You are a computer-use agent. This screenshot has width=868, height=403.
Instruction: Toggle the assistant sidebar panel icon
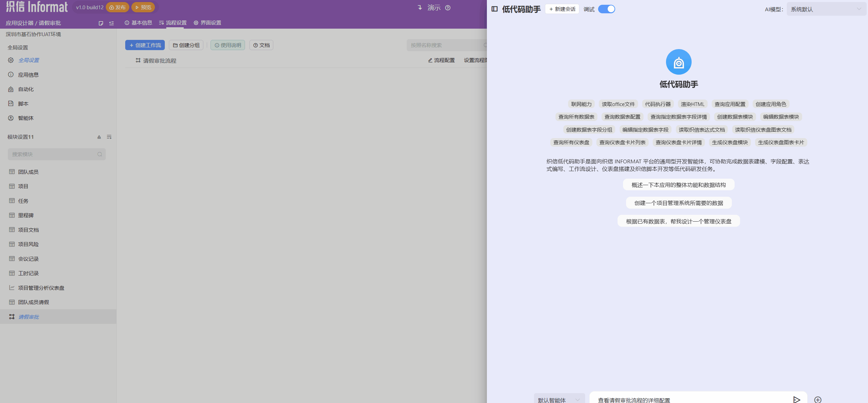(x=494, y=9)
